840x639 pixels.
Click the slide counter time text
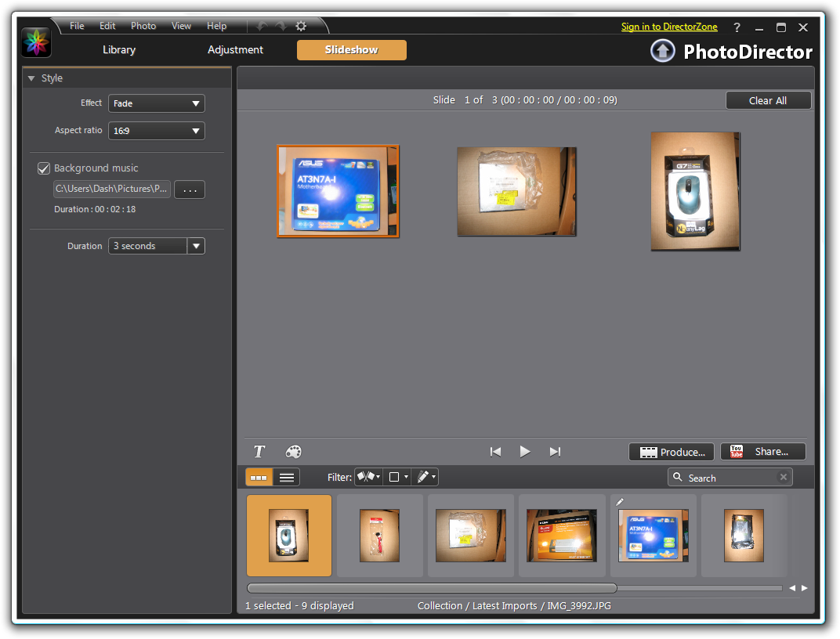pos(525,100)
